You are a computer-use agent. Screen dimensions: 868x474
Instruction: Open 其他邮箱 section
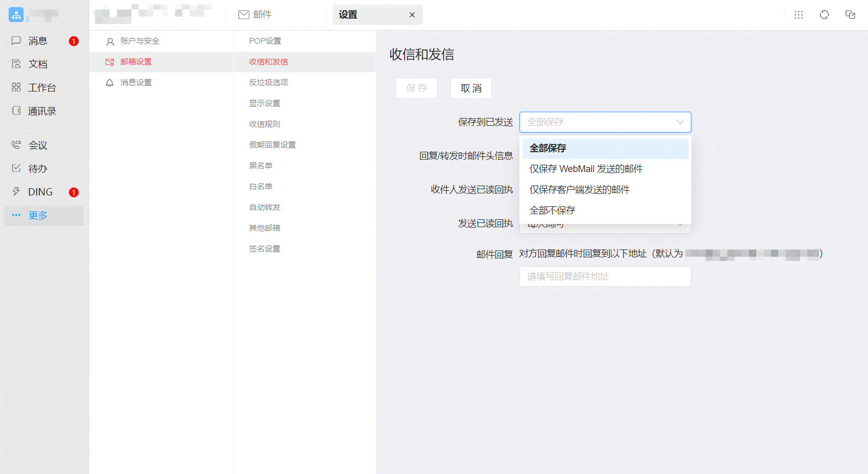pos(304,228)
